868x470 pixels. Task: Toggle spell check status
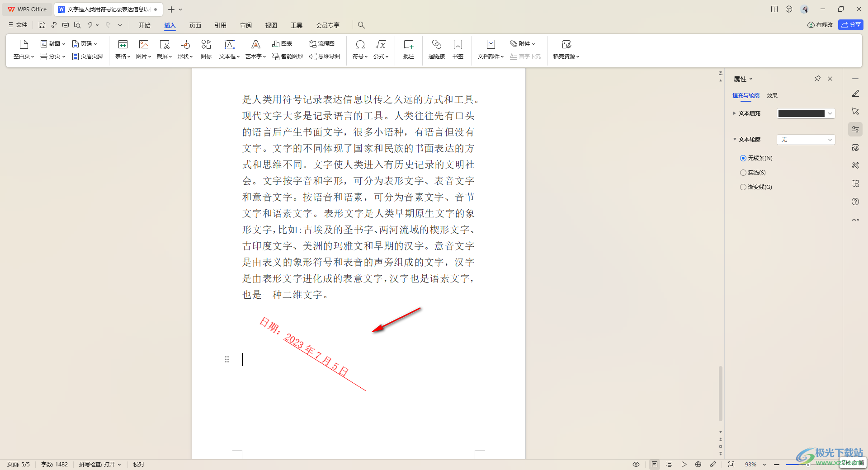[100, 465]
